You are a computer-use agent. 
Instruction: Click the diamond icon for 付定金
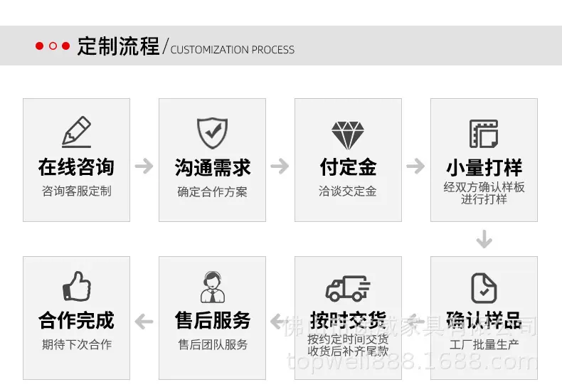348,135
